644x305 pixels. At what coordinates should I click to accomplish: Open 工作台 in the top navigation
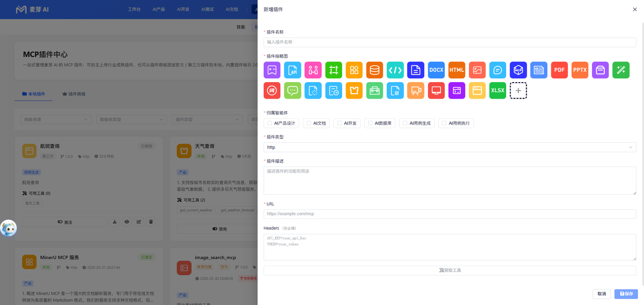coord(134,10)
